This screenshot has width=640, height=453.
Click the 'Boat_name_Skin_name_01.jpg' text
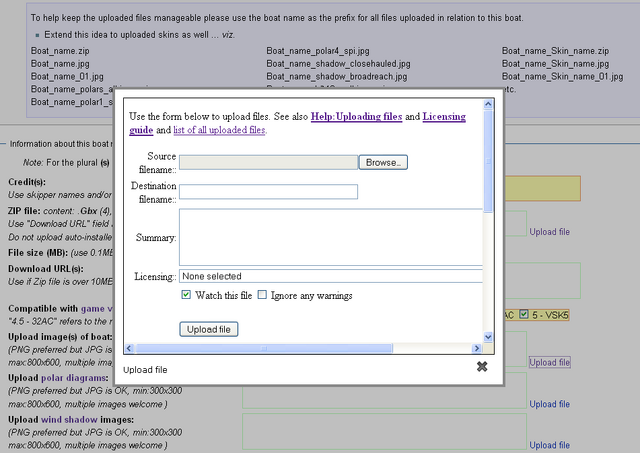point(562,76)
